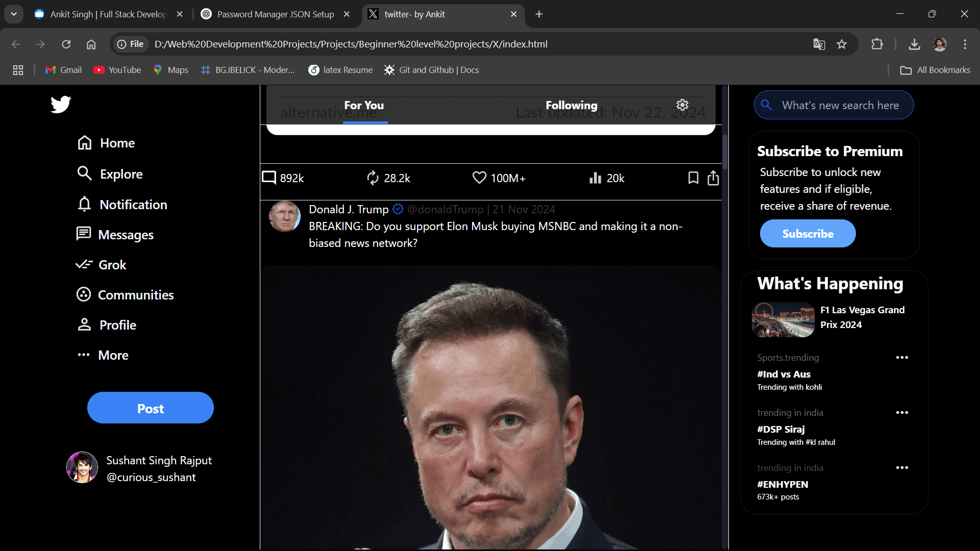The height and width of the screenshot is (551, 980).
Task: Click the Subscribe button in Premium card
Action: [807, 234]
